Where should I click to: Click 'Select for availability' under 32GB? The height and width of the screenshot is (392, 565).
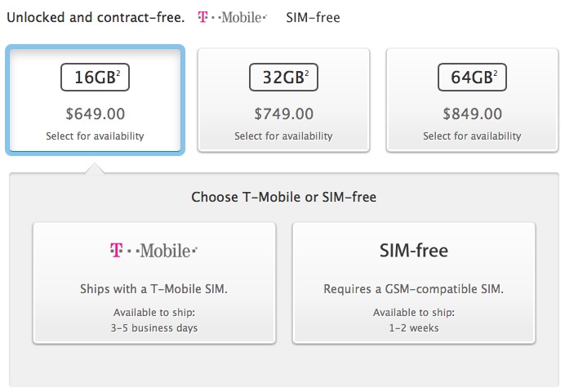pos(283,136)
